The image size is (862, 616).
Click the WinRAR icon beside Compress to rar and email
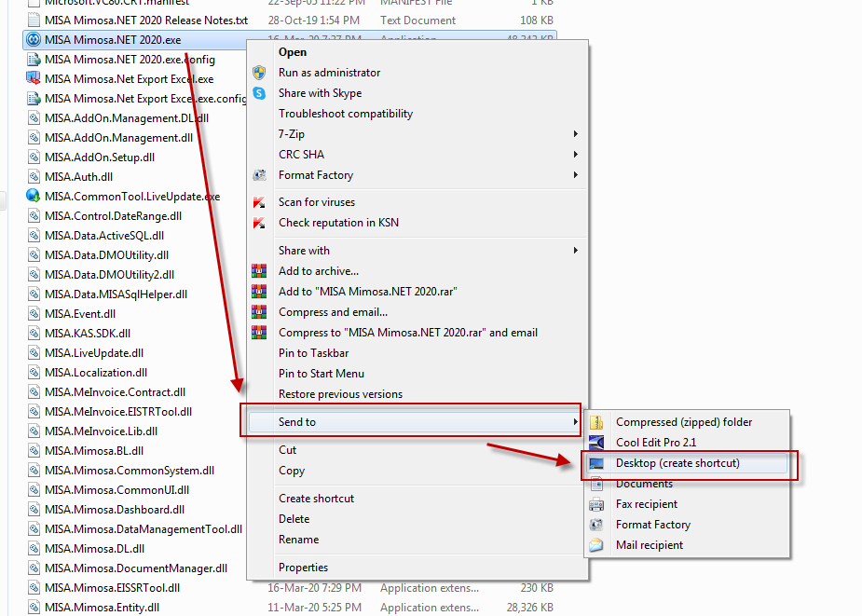(259, 333)
